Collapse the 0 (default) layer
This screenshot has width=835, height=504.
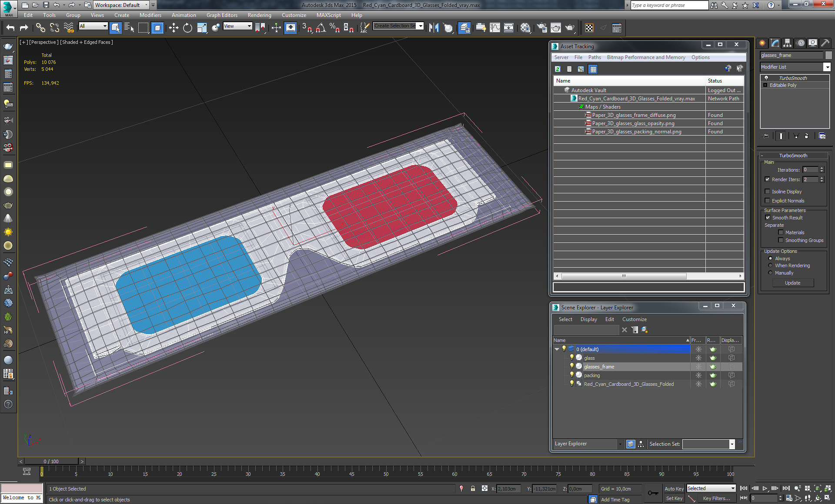(x=557, y=349)
